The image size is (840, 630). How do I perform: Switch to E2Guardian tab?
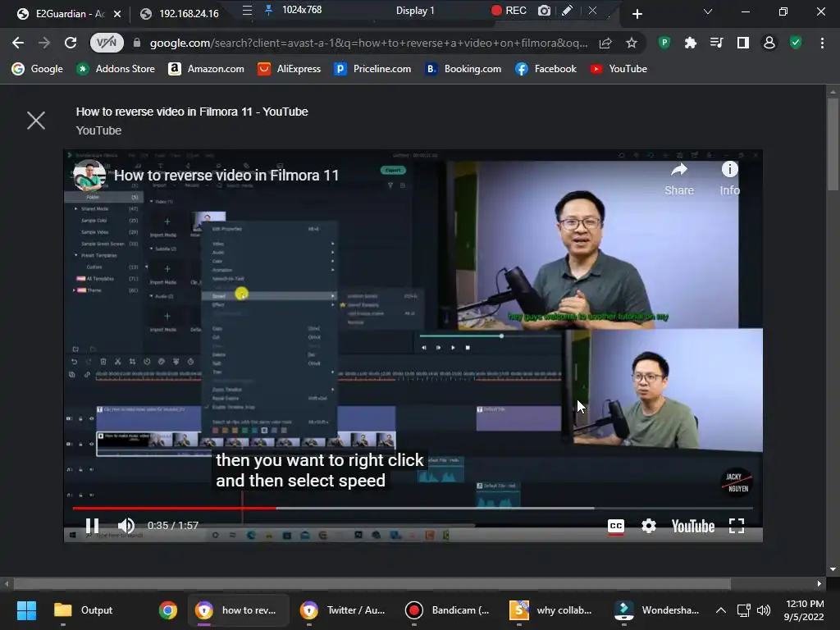point(62,13)
